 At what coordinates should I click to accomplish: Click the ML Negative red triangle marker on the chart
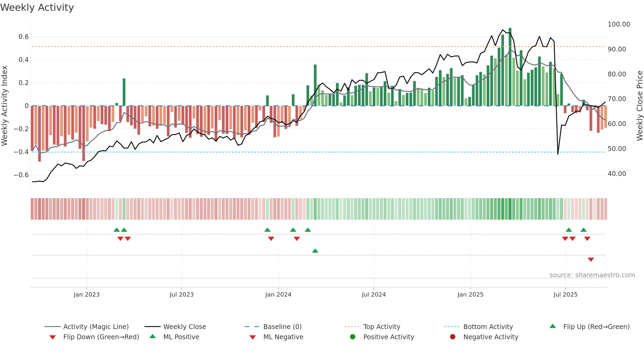click(591, 259)
